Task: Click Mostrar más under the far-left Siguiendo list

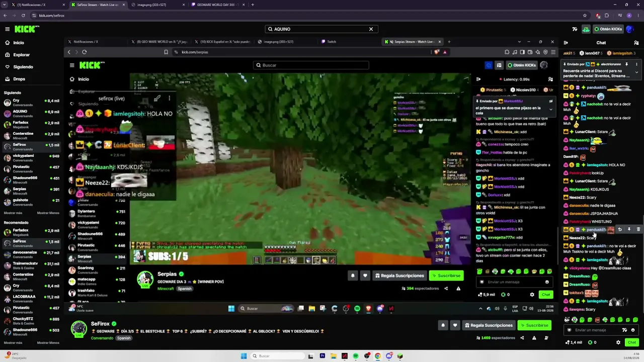Action: pos(13,213)
